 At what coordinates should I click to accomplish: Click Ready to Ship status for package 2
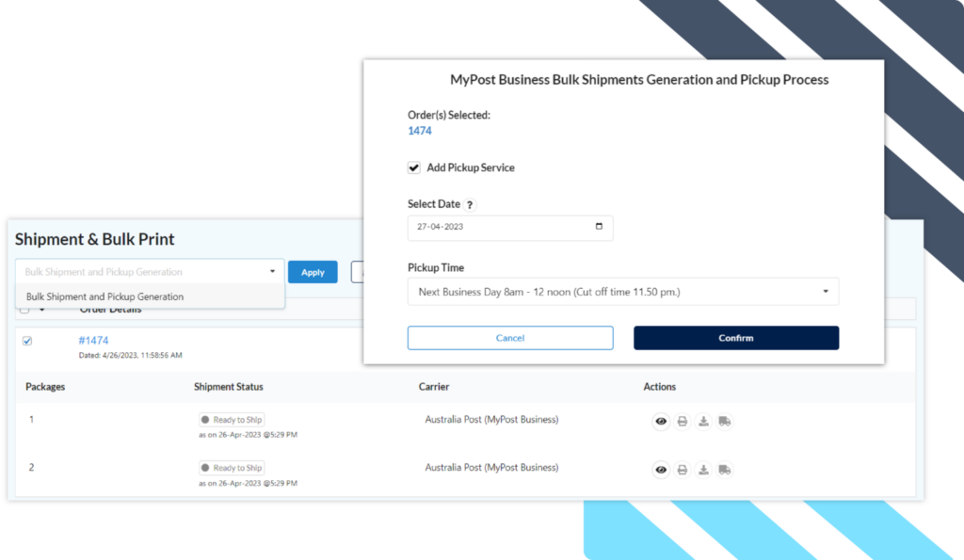(x=232, y=468)
